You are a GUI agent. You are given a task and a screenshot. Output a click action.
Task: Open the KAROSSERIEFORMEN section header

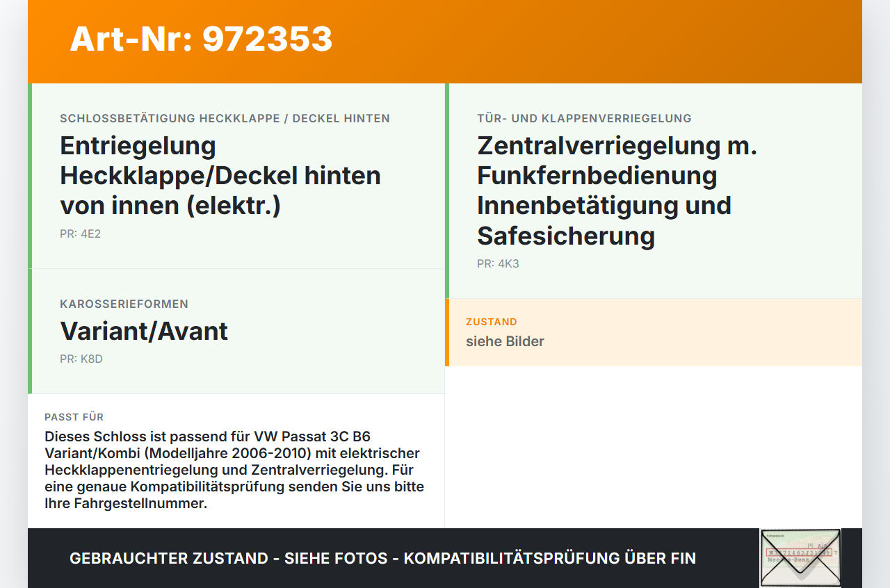pyautogui.click(x=124, y=304)
